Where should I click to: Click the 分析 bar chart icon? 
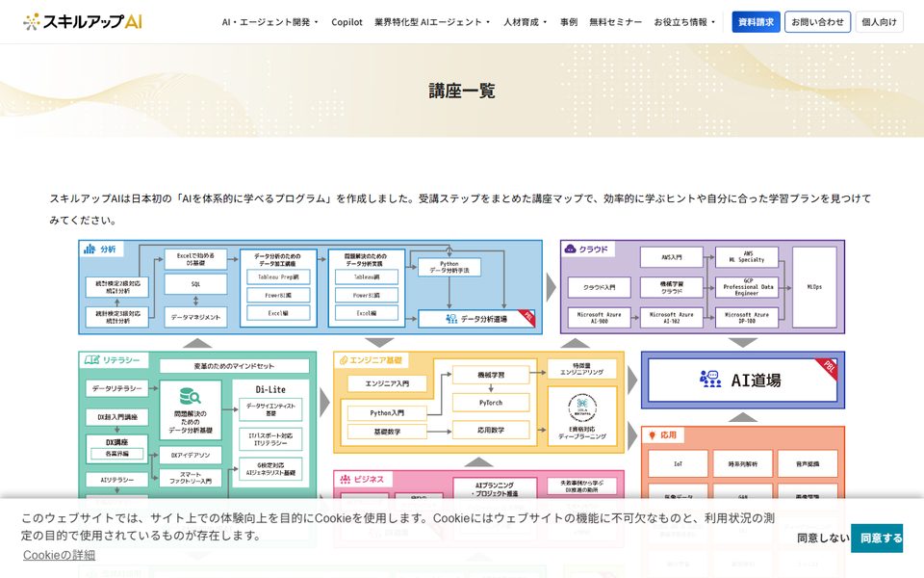point(90,249)
